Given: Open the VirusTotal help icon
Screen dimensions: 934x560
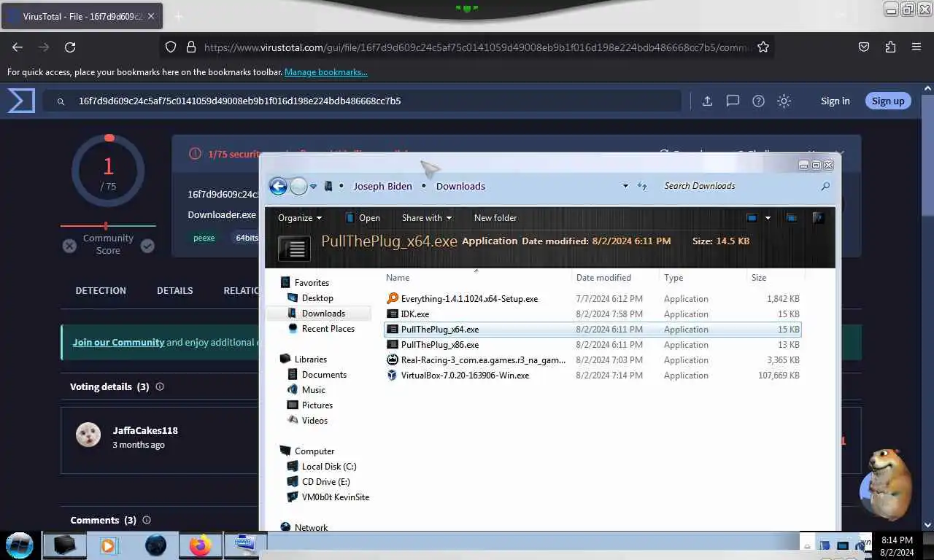Looking at the screenshot, I should click(x=758, y=101).
